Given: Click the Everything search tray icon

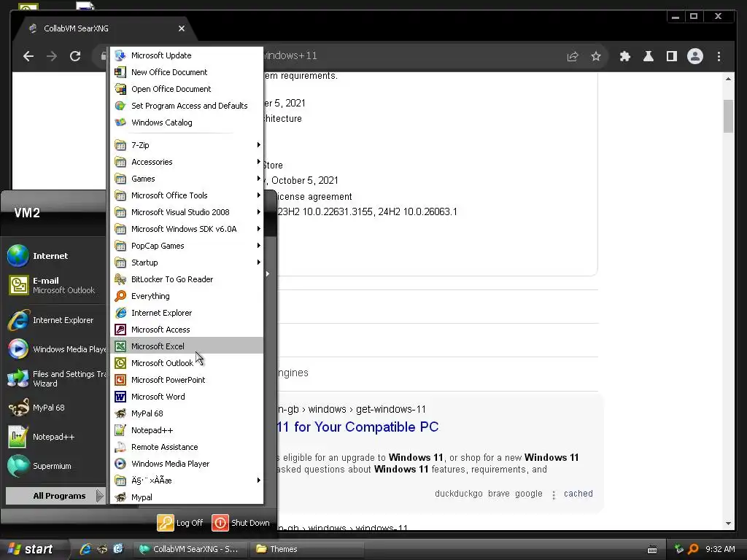Looking at the screenshot, I should coord(693,549).
